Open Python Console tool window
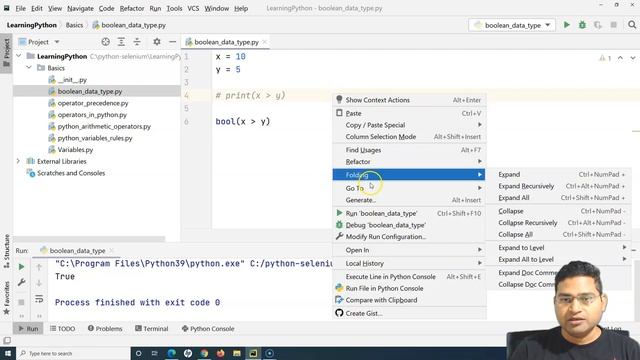Viewport: 640px width, 360px height. [x=208, y=329]
